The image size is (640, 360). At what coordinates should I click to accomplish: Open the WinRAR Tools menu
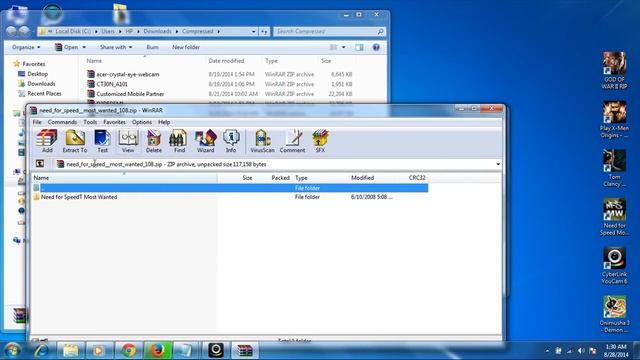point(90,122)
